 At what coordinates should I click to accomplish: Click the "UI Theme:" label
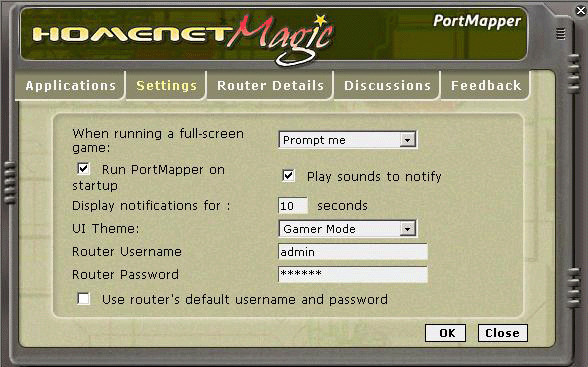[x=105, y=229]
